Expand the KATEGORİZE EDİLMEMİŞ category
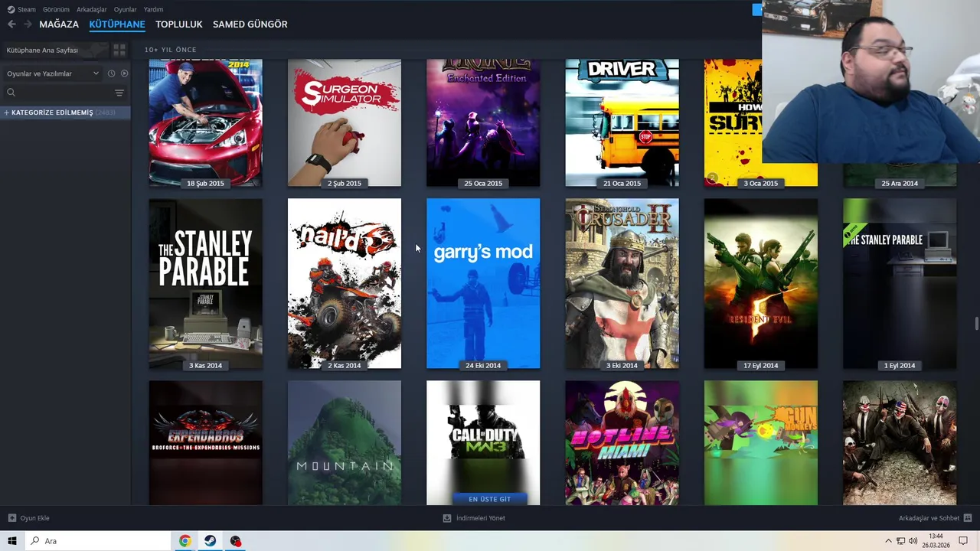The image size is (980, 551). pyautogui.click(x=65, y=112)
